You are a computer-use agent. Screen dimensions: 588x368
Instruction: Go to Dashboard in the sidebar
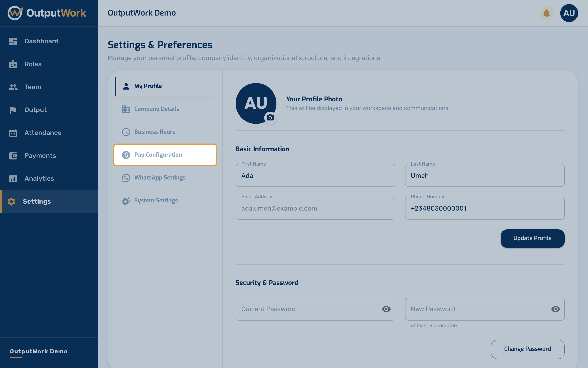coord(49,41)
